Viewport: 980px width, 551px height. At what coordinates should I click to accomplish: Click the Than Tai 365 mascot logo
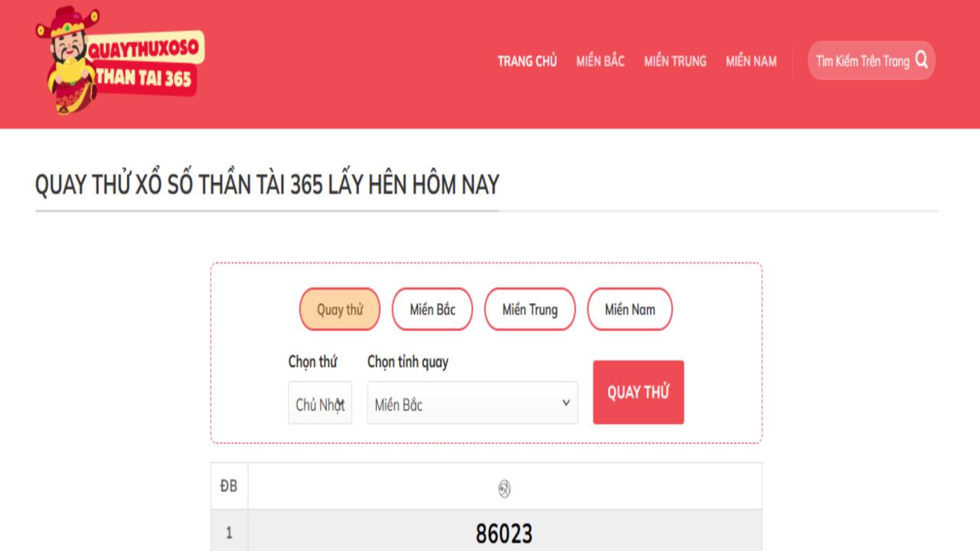(119, 62)
